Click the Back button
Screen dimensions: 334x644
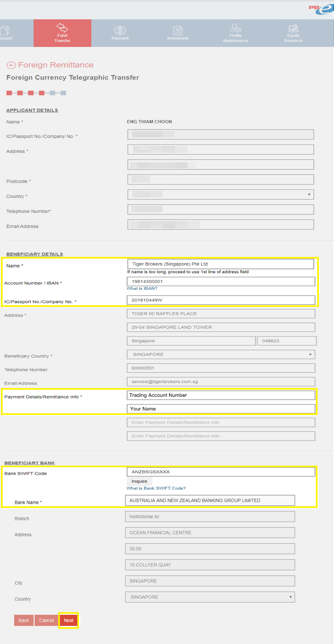24,620
